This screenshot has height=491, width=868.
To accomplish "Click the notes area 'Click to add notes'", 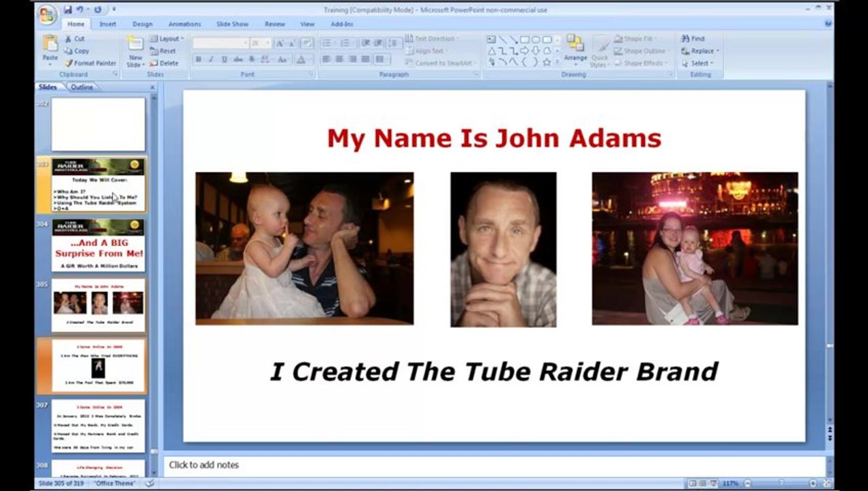I will pyautogui.click(x=494, y=465).
